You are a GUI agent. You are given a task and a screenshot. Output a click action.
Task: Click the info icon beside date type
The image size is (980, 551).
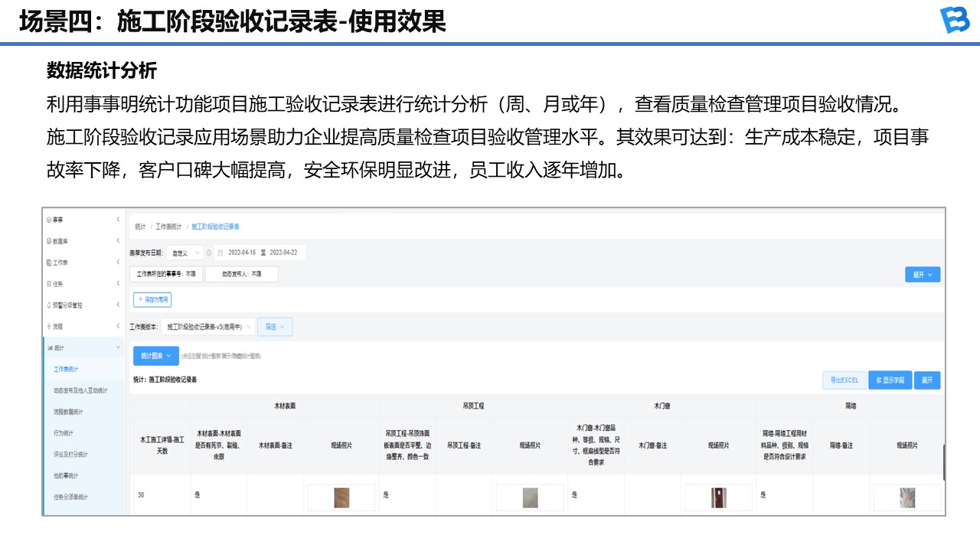tap(209, 253)
